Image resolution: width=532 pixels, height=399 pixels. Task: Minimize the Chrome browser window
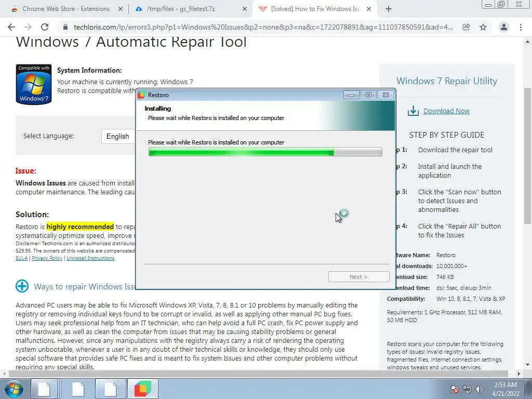tap(488, 5)
